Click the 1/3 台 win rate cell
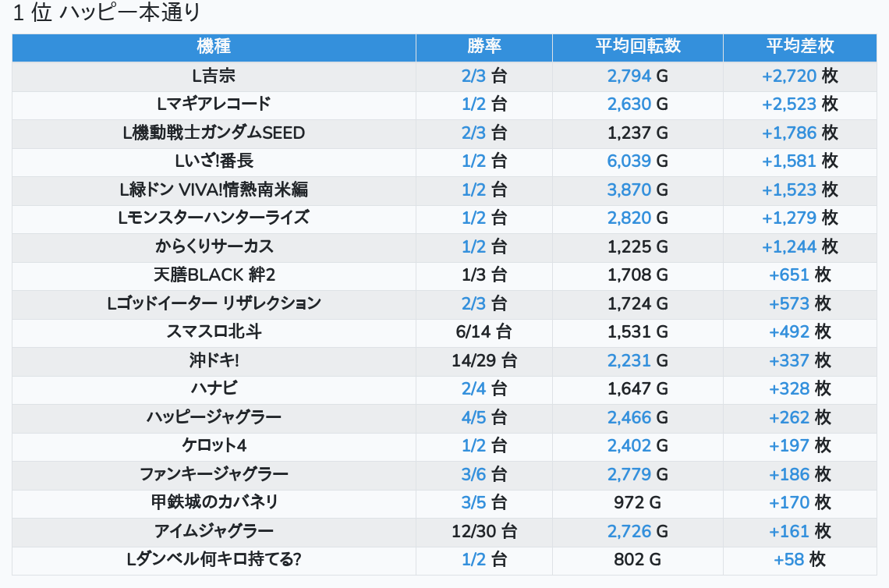 [x=484, y=275]
